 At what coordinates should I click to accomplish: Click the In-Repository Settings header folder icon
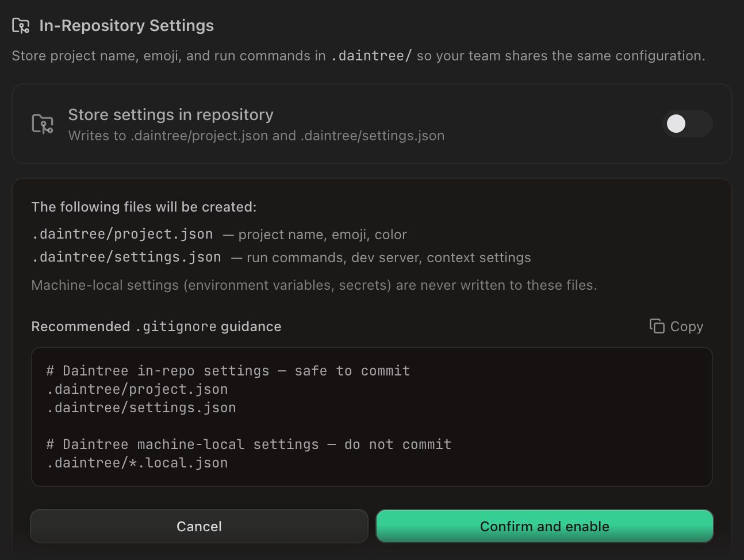(x=21, y=26)
